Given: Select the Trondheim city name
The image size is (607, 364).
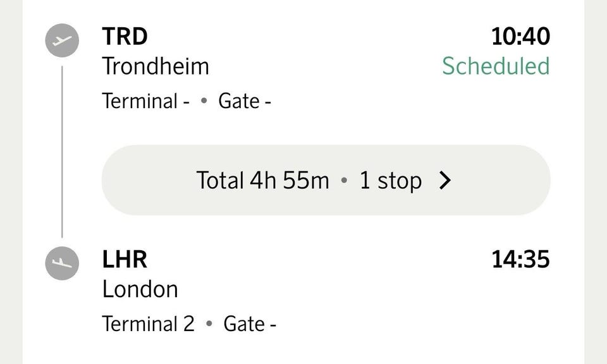Looking at the screenshot, I should (x=156, y=66).
